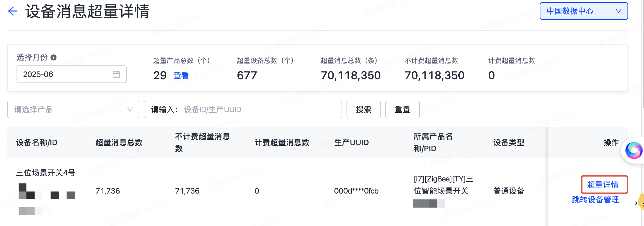This screenshot has width=644, height=226.
Task: Select the production UUID 000d****0fcb
Action: (x=356, y=191)
